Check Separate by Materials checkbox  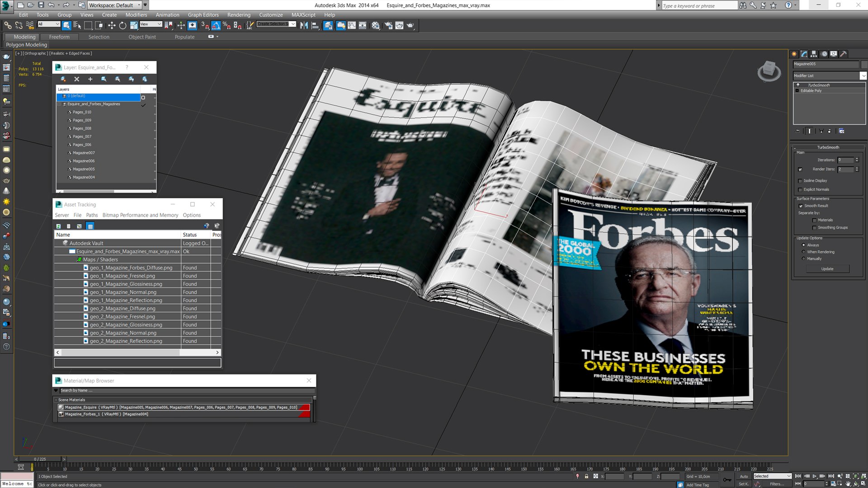click(815, 221)
